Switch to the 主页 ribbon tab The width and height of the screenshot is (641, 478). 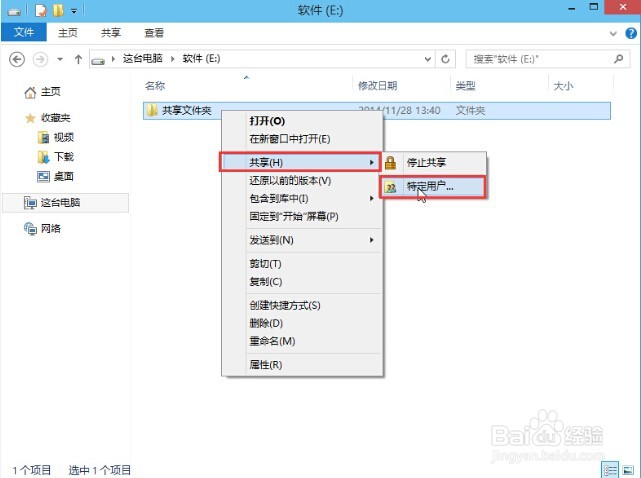(x=67, y=33)
